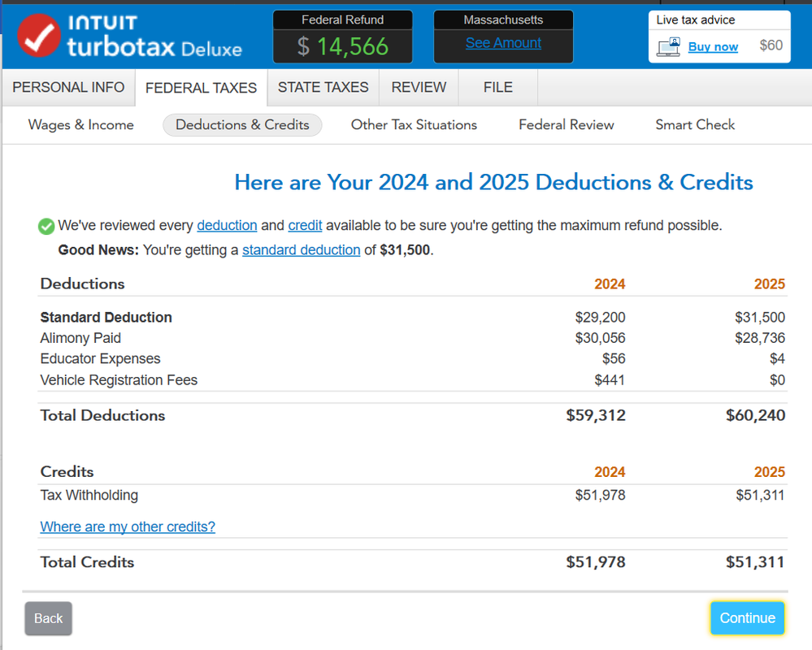Click the TurboTax red checkmark logo
The height and width of the screenshot is (650, 812).
tap(38, 37)
